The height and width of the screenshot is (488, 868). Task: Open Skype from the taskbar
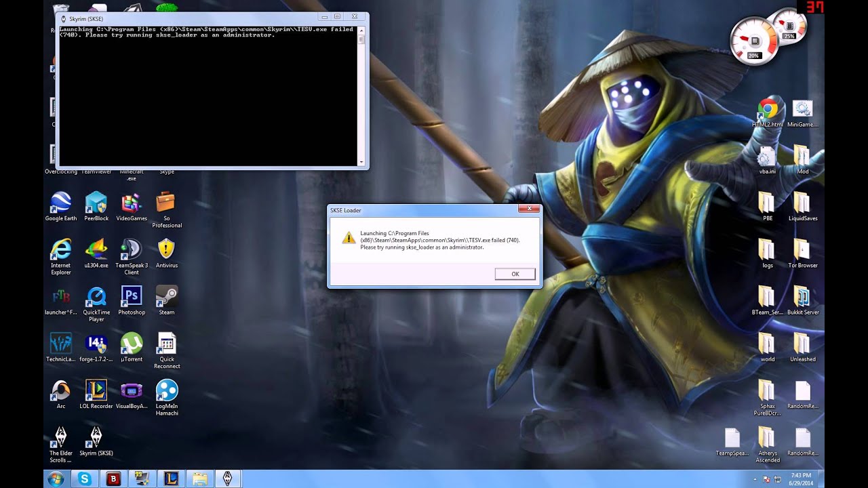(x=85, y=479)
